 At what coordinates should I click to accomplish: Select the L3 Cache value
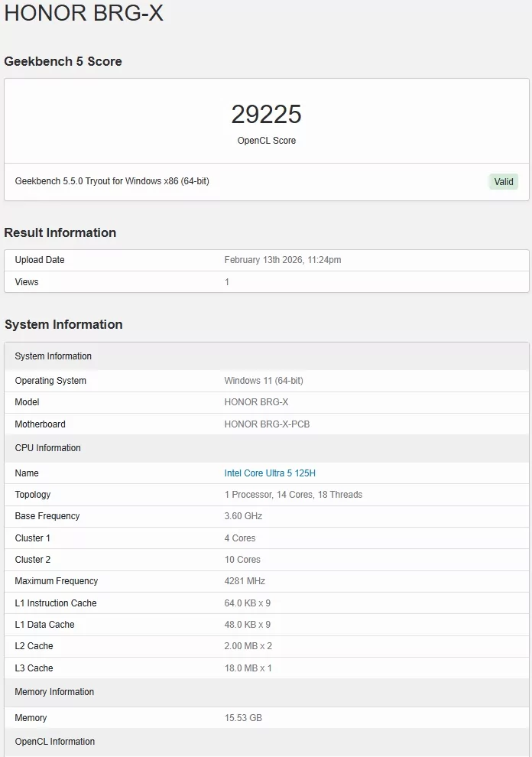click(x=248, y=668)
